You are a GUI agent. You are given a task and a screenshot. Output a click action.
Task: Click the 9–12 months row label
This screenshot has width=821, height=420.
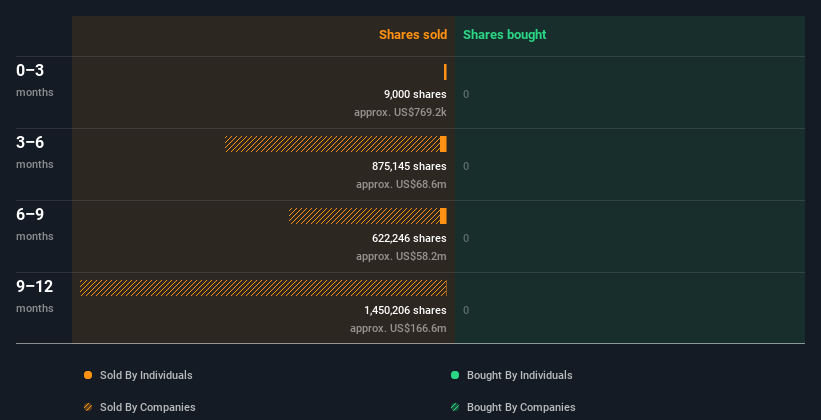pos(35,287)
